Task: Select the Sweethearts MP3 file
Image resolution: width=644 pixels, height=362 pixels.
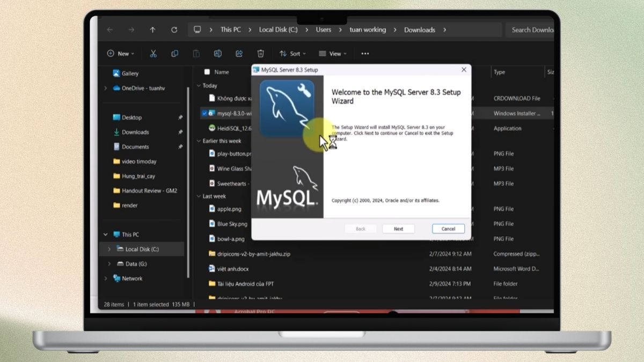Action: pyautogui.click(x=230, y=183)
